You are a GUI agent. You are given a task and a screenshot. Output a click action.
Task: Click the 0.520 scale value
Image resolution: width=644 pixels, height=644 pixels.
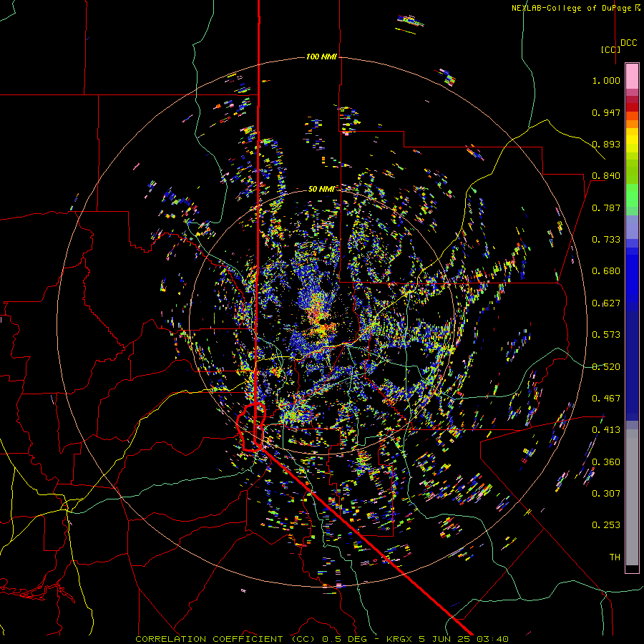click(x=606, y=367)
